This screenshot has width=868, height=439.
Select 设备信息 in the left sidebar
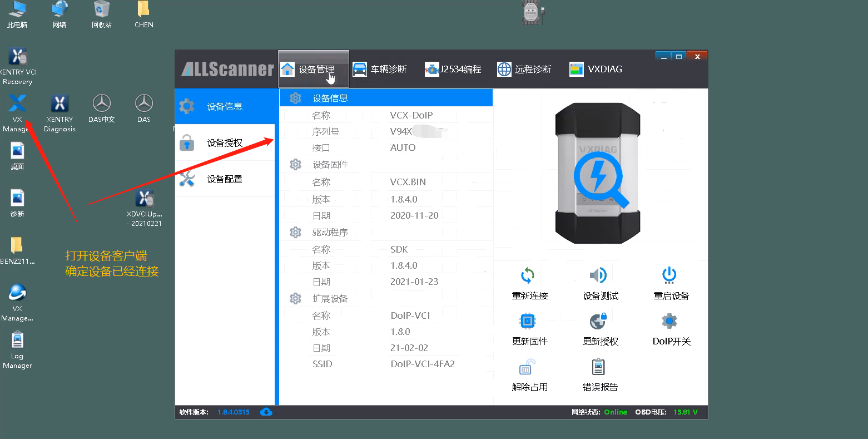click(x=225, y=106)
